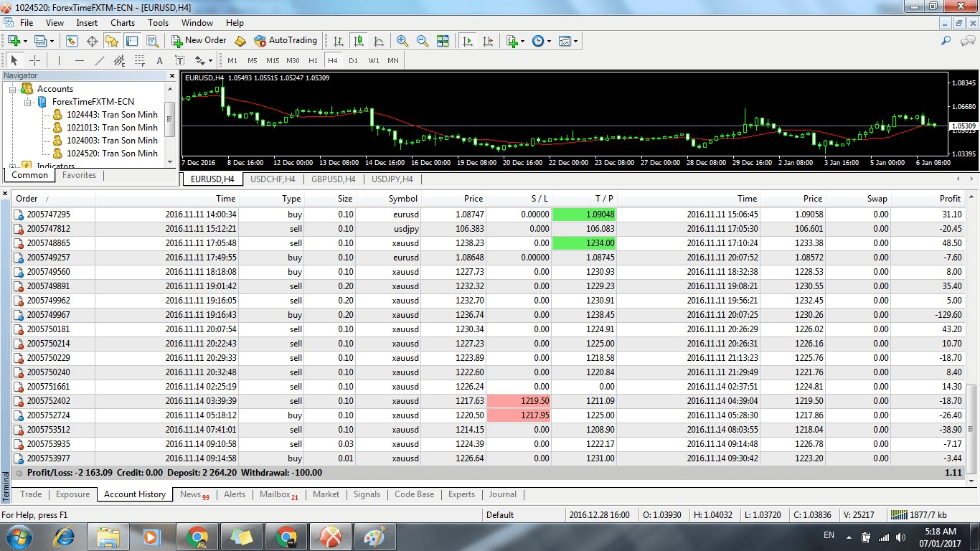Toggle chart Auto Scroll

click(468, 41)
